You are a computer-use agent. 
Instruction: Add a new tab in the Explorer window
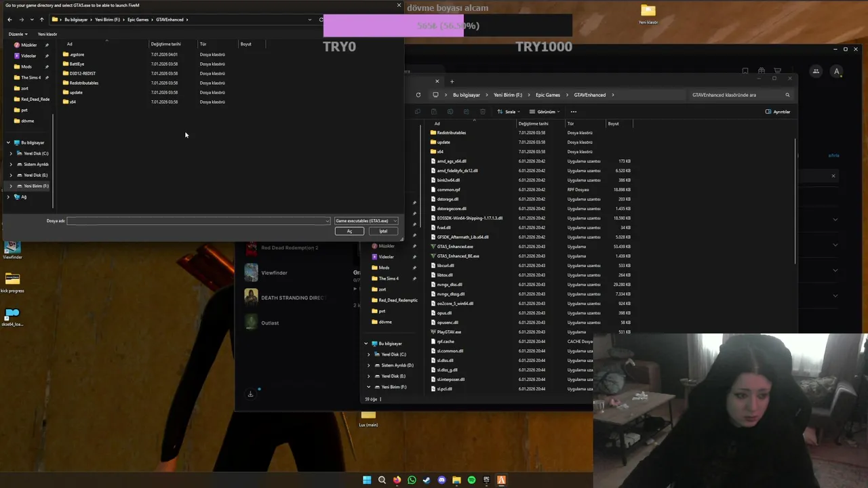click(452, 81)
